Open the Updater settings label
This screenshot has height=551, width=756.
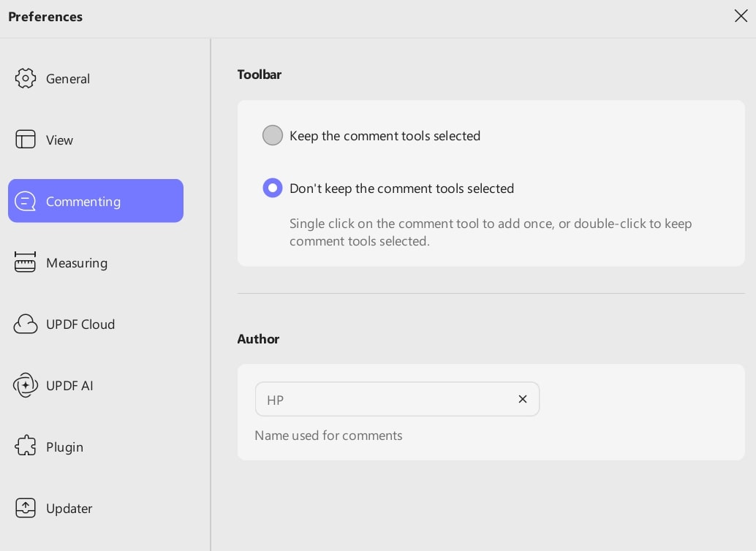point(69,509)
